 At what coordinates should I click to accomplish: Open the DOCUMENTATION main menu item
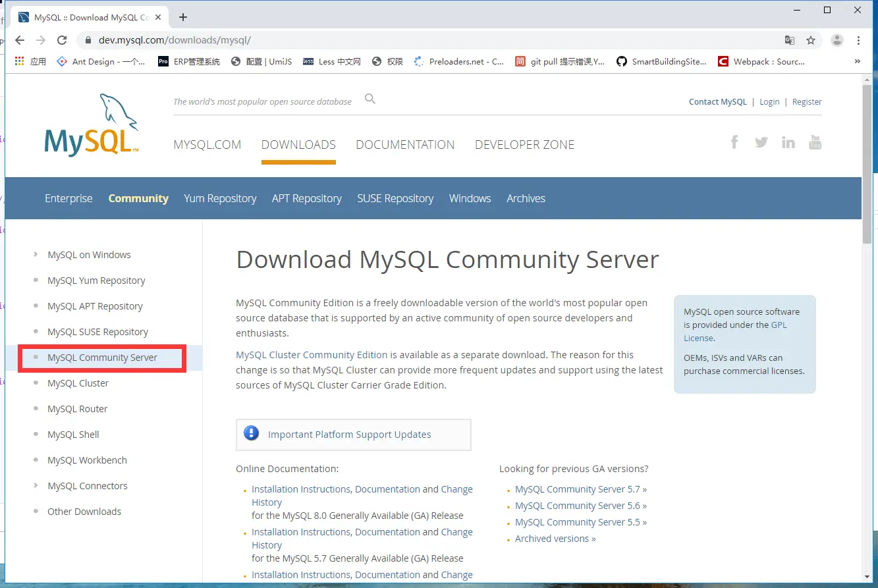coord(405,145)
